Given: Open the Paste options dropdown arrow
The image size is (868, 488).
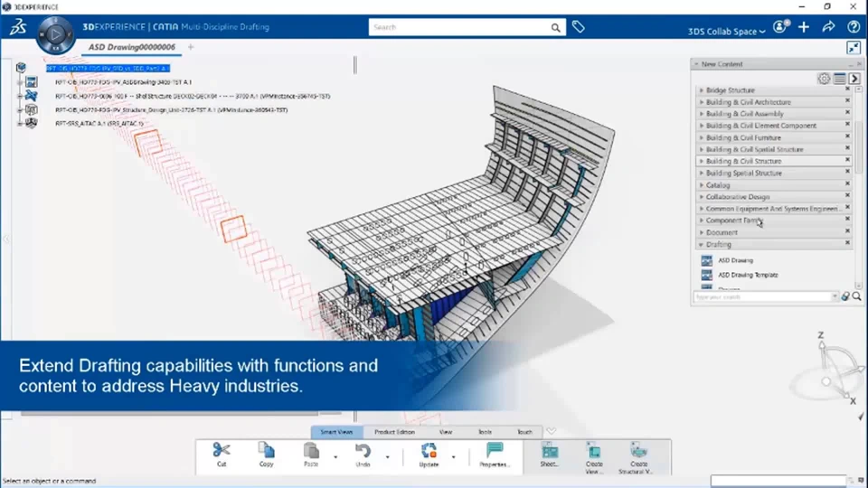Looking at the screenshot, I should click(x=335, y=457).
